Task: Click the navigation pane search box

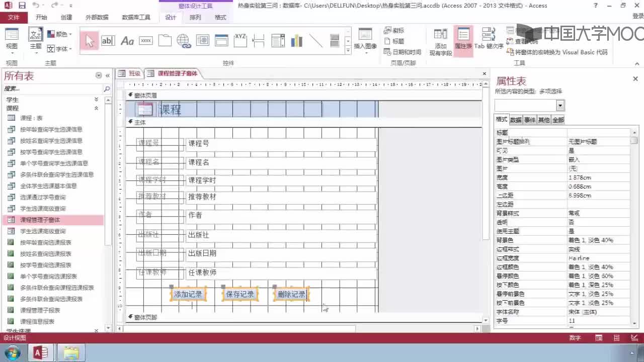Action: tap(53, 89)
